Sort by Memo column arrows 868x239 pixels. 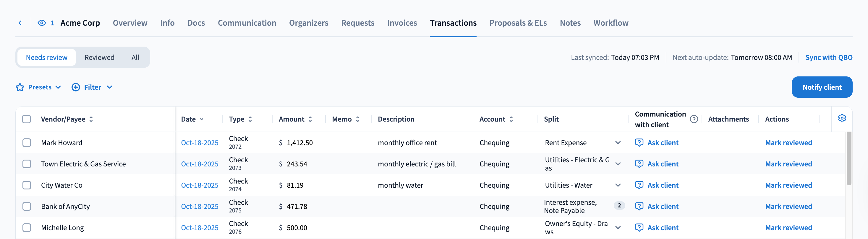(x=357, y=119)
